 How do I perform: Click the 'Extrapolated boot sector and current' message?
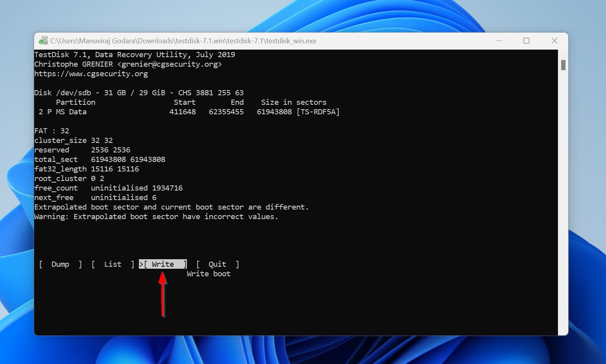point(171,207)
